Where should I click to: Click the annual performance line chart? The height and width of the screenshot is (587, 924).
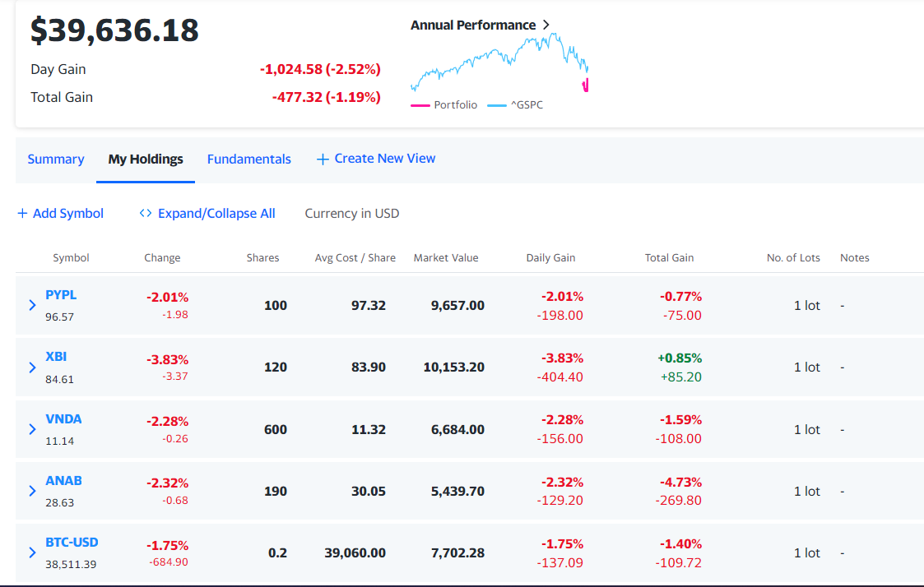pyautogui.click(x=499, y=62)
